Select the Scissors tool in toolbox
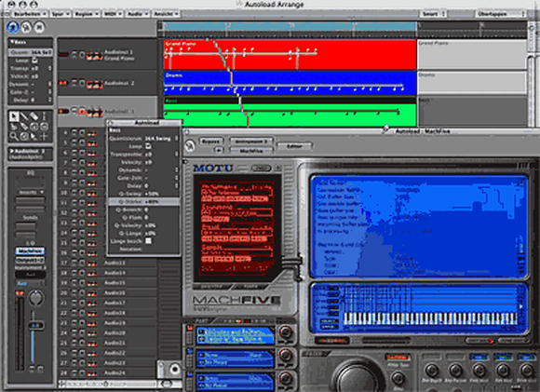This screenshot has height=392, width=540. pos(14,127)
